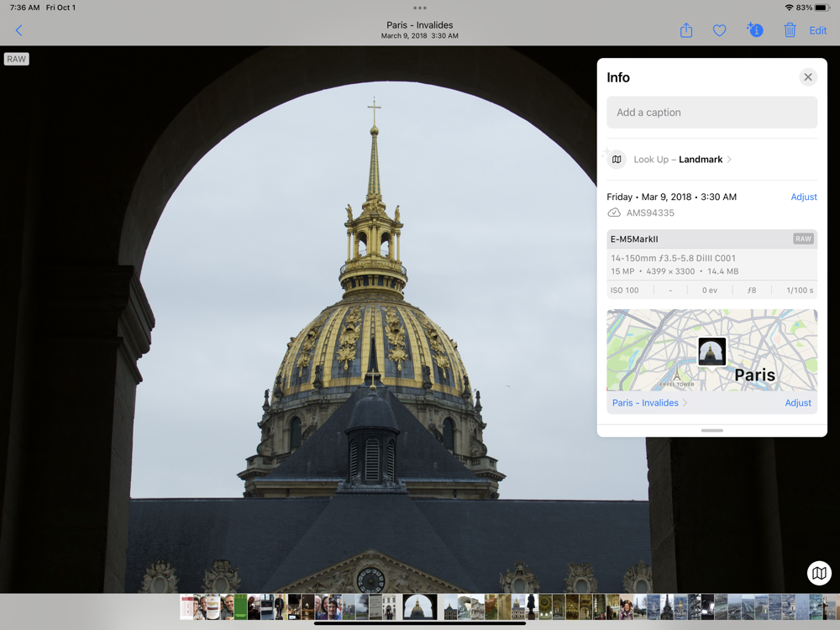Adjust the photo location
Image resolution: width=840 pixels, height=630 pixels.
(x=797, y=403)
